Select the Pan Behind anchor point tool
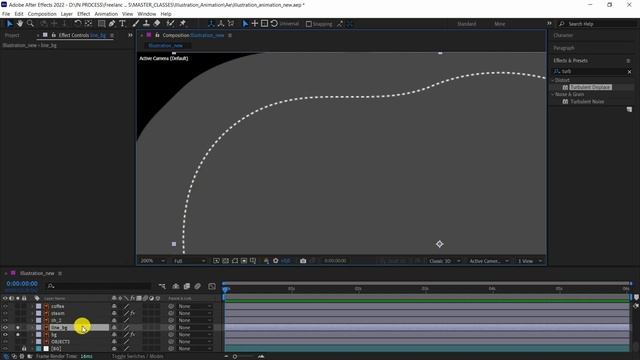The image size is (640, 360). pyautogui.click(x=88, y=24)
